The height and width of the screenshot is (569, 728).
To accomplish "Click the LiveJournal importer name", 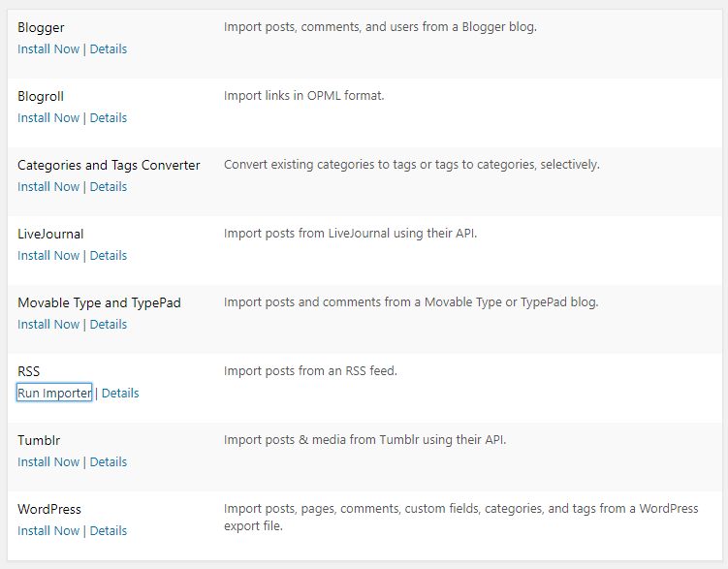I will click(50, 234).
